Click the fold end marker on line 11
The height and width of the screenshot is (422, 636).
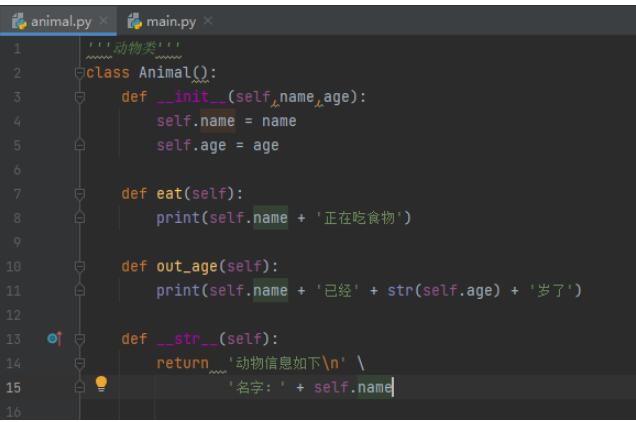[x=80, y=291]
